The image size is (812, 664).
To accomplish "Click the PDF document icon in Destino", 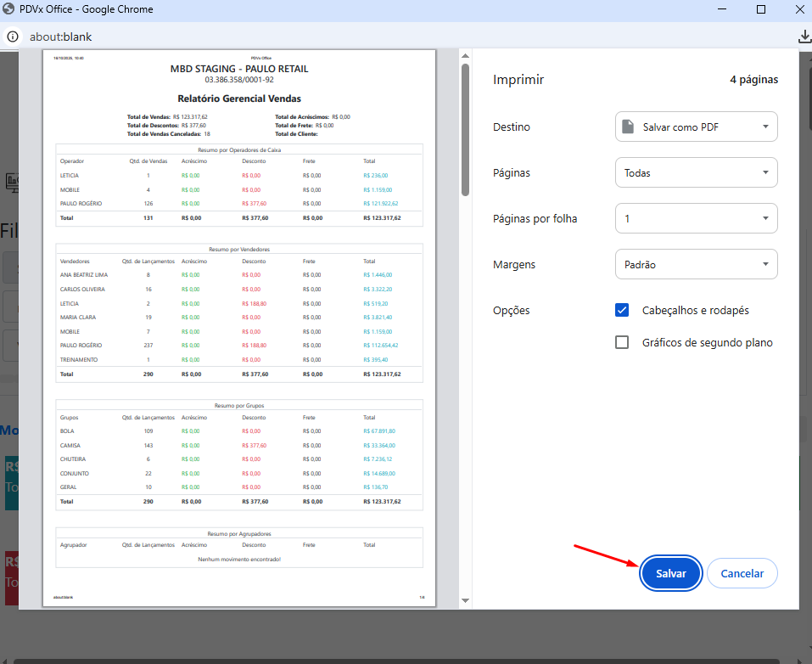I will point(628,127).
